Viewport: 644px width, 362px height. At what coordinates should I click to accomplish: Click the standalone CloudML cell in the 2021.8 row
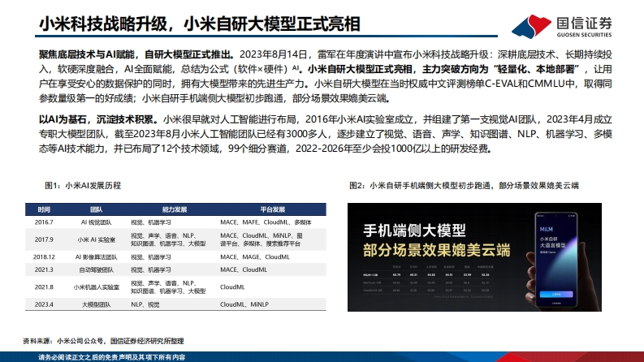pos(232,287)
